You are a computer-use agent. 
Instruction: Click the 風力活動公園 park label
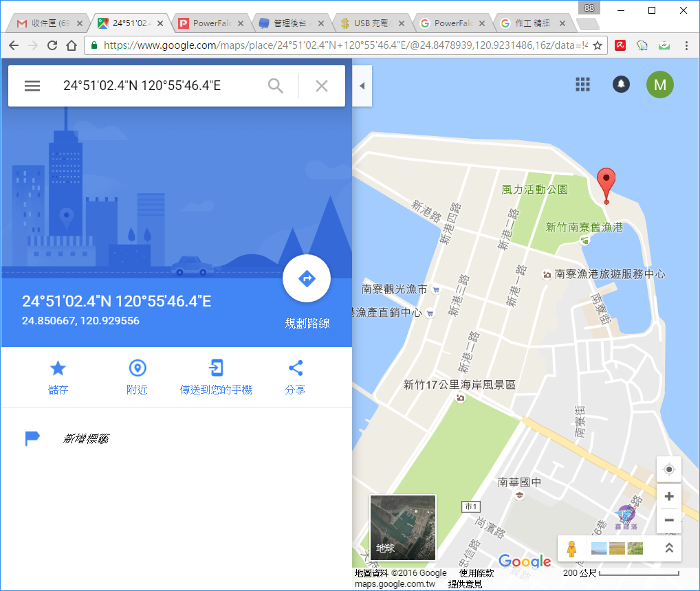(534, 190)
